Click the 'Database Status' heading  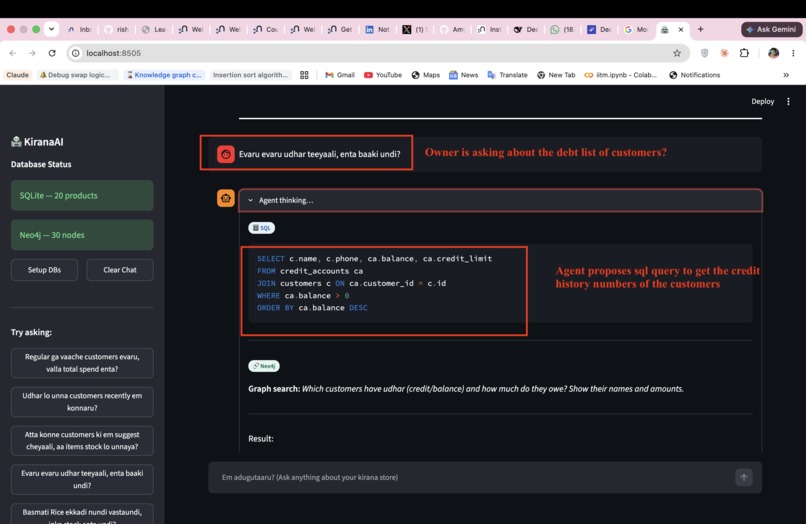pyautogui.click(x=41, y=165)
